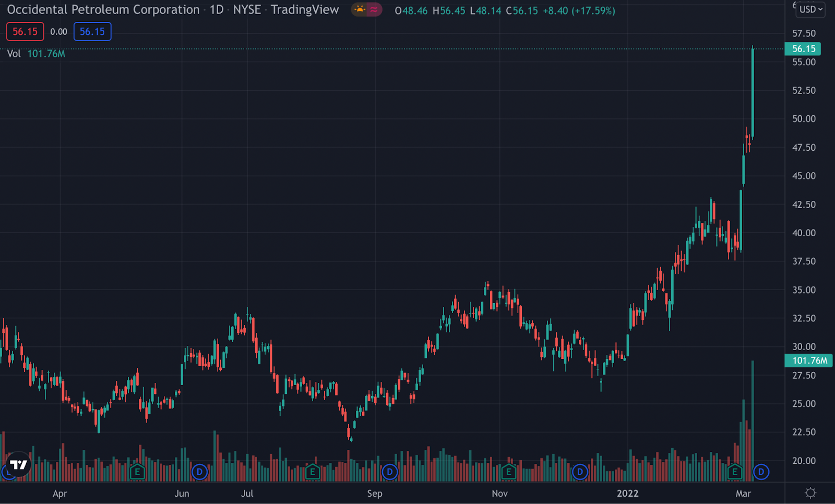Click the low value L48.14

coord(485,10)
